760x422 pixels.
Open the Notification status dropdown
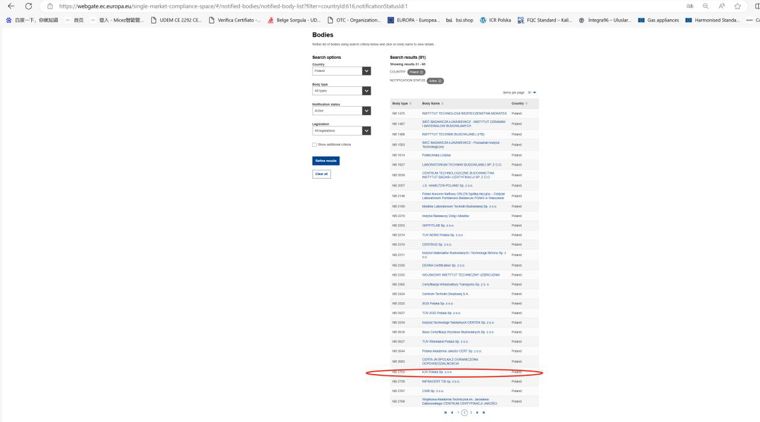pyautogui.click(x=341, y=110)
